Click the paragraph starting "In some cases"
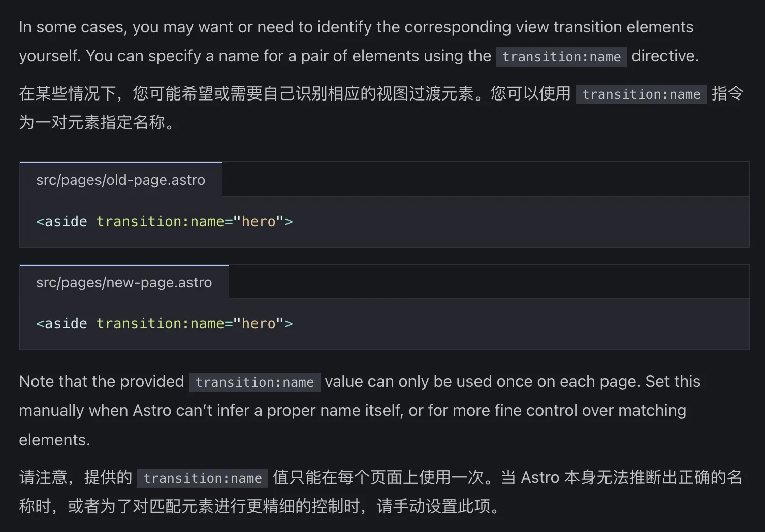This screenshot has height=532, width=765. pyautogui.click(x=356, y=27)
